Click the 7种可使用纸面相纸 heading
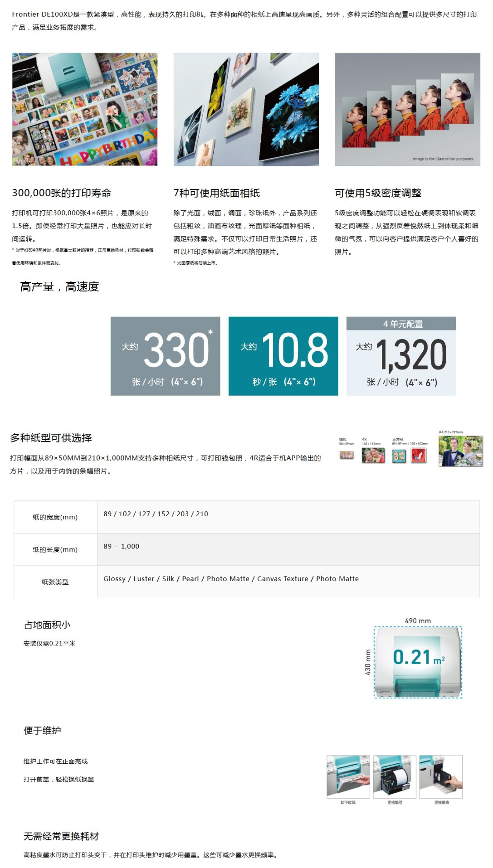This screenshot has height=868, width=493. tap(217, 193)
